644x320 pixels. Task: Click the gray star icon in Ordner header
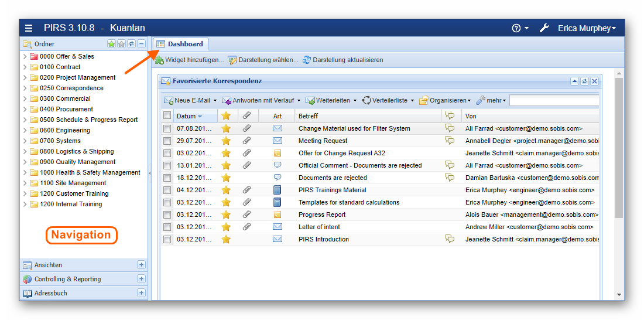[121, 43]
